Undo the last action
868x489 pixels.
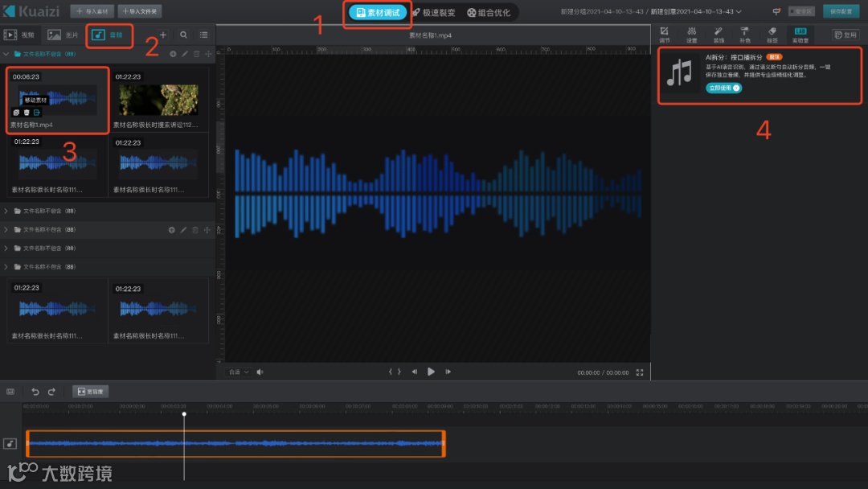[x=35, y=392]
